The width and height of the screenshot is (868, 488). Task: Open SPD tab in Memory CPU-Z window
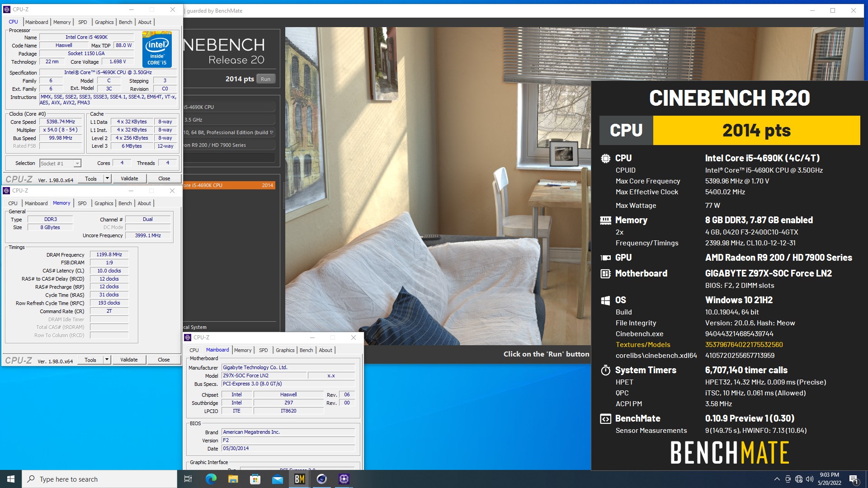click(x=82, y=203)
